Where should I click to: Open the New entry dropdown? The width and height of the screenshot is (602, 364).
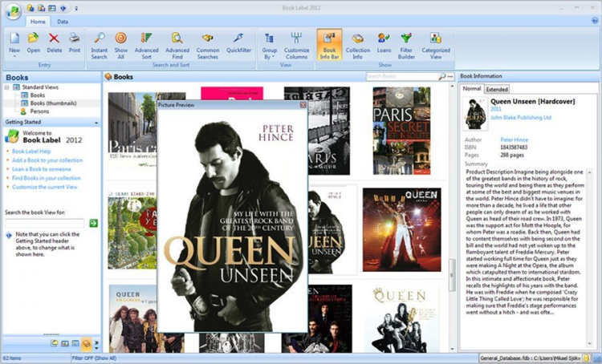(14, 55)
